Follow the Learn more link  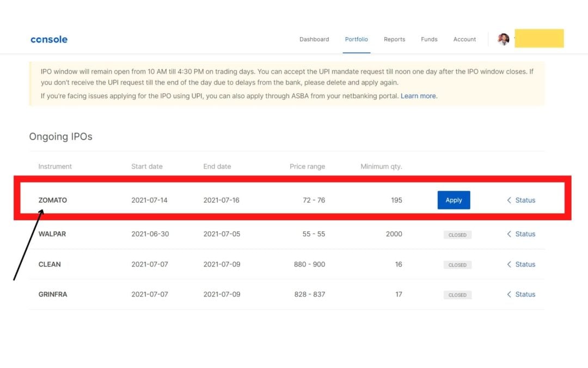(x=418, y=96)
